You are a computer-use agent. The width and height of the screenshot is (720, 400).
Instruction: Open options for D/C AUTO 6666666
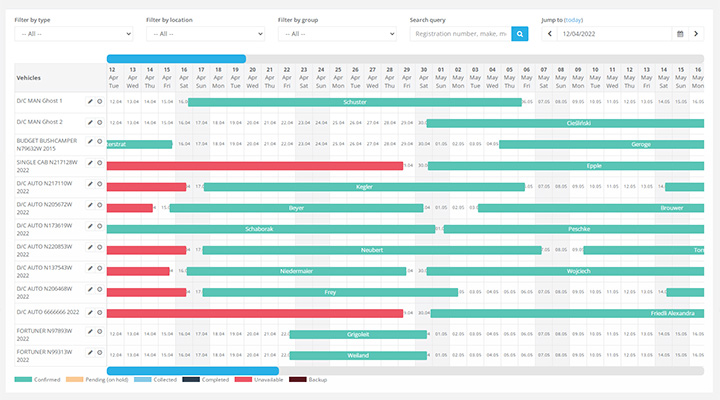[99, 313]
